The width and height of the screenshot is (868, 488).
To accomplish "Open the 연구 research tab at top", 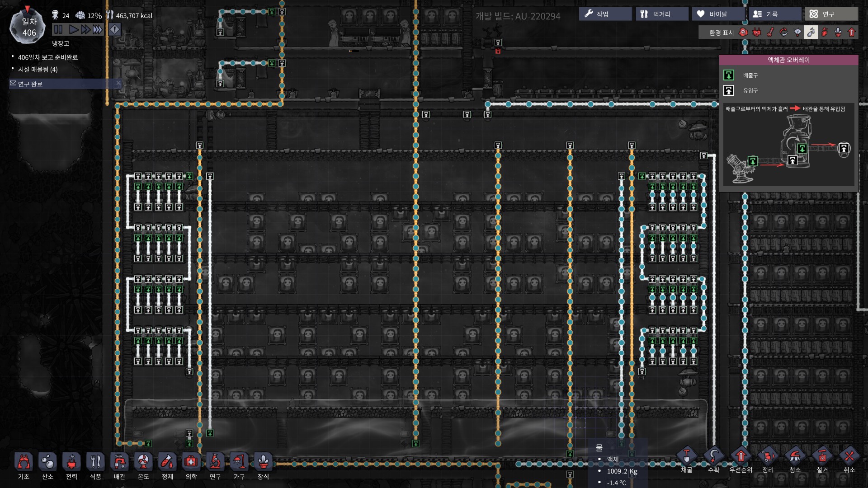I will tap(831, 14).
